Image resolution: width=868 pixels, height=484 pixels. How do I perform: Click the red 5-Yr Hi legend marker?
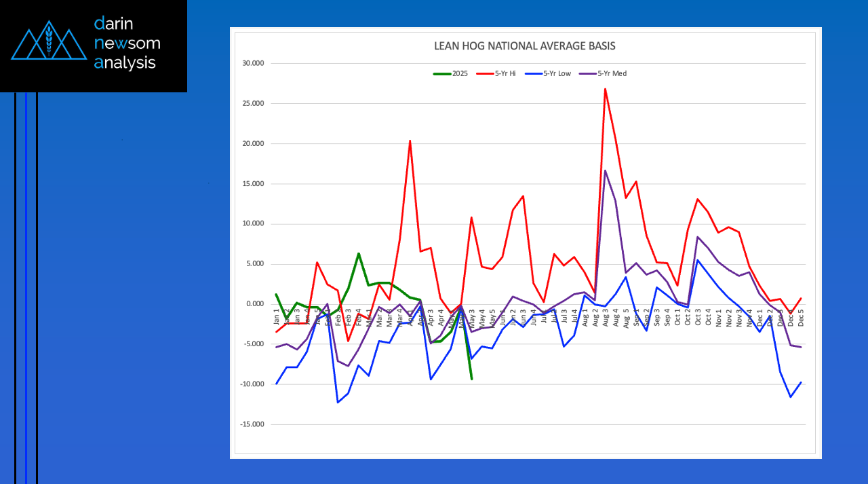click(485, 73)
